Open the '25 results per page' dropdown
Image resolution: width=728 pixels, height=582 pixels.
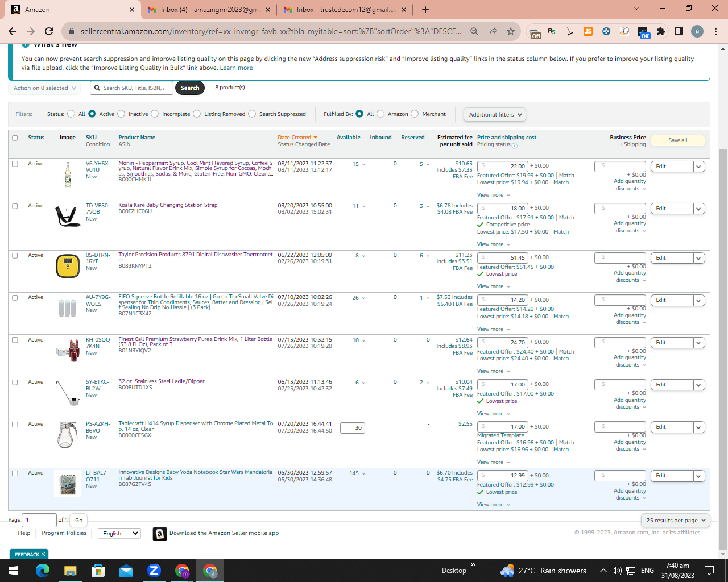675,521
